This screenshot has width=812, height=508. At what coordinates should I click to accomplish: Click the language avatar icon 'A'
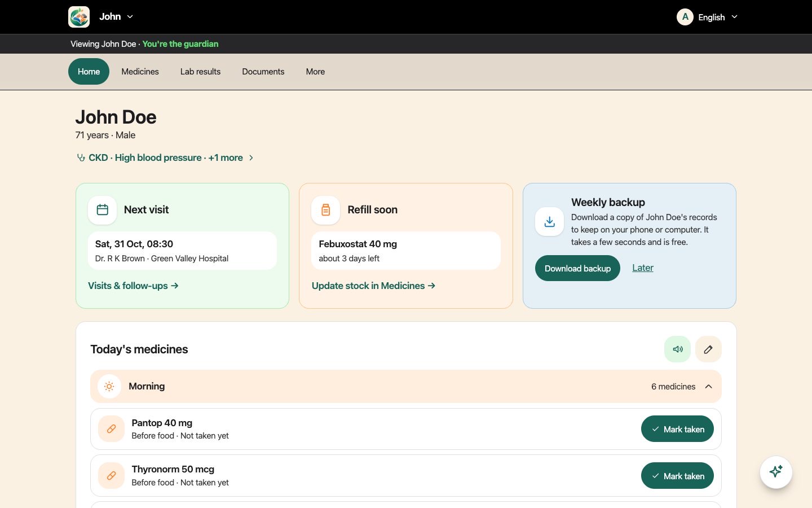[685, 17]
